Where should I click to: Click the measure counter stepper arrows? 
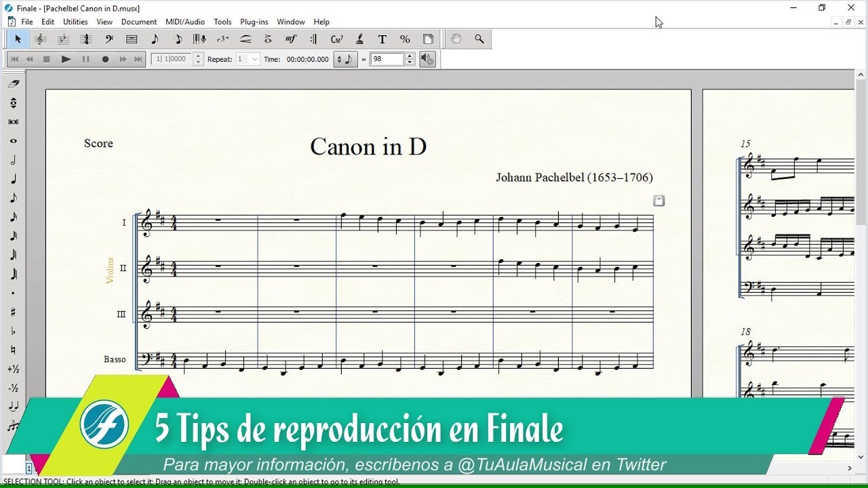pos(198,60)
